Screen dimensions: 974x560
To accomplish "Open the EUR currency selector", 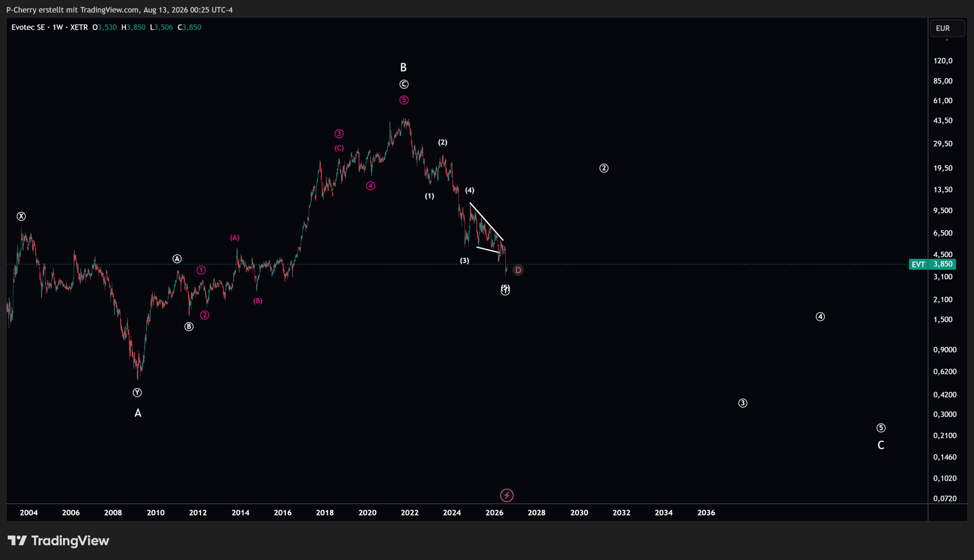I will 947,28.
